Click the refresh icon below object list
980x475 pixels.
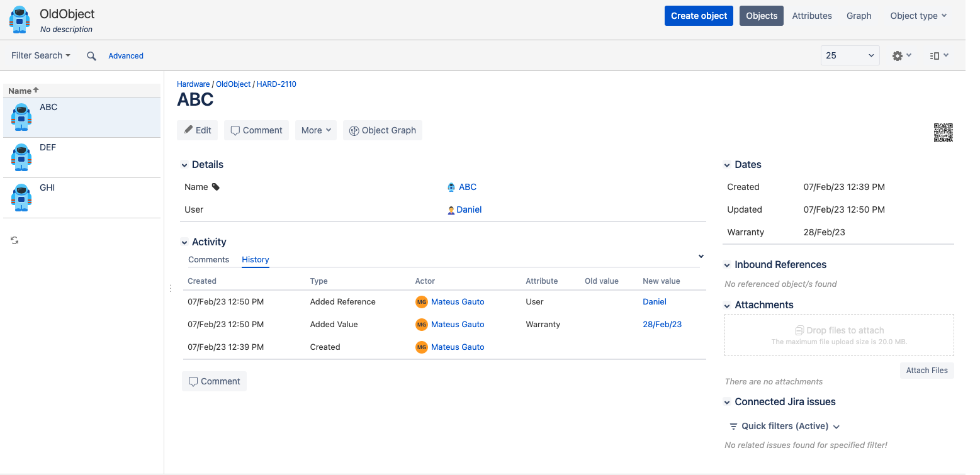[x=14, y=240]
